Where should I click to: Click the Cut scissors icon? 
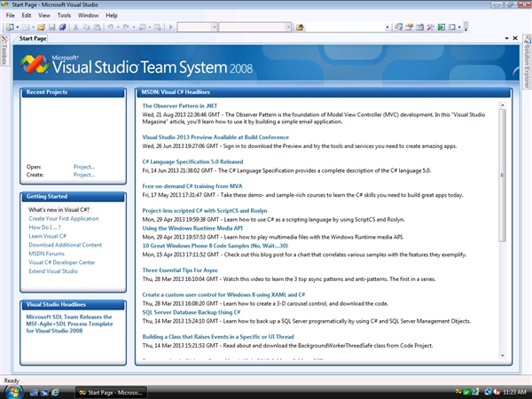coord(75,27)
